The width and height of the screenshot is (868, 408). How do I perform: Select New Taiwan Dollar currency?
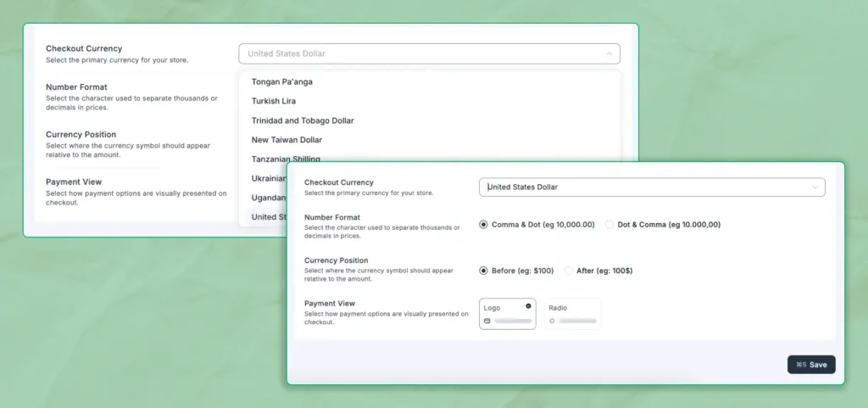[287, 139]
